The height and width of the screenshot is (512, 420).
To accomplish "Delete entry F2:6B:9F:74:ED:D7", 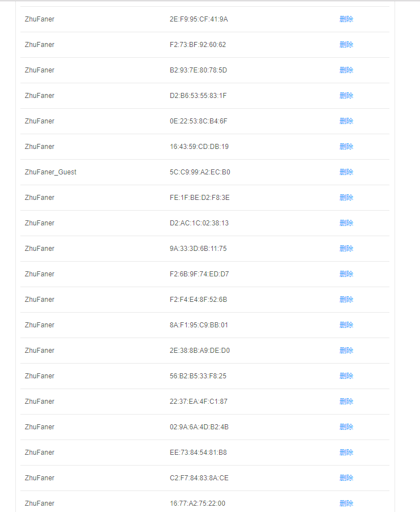I will (346, 274).
